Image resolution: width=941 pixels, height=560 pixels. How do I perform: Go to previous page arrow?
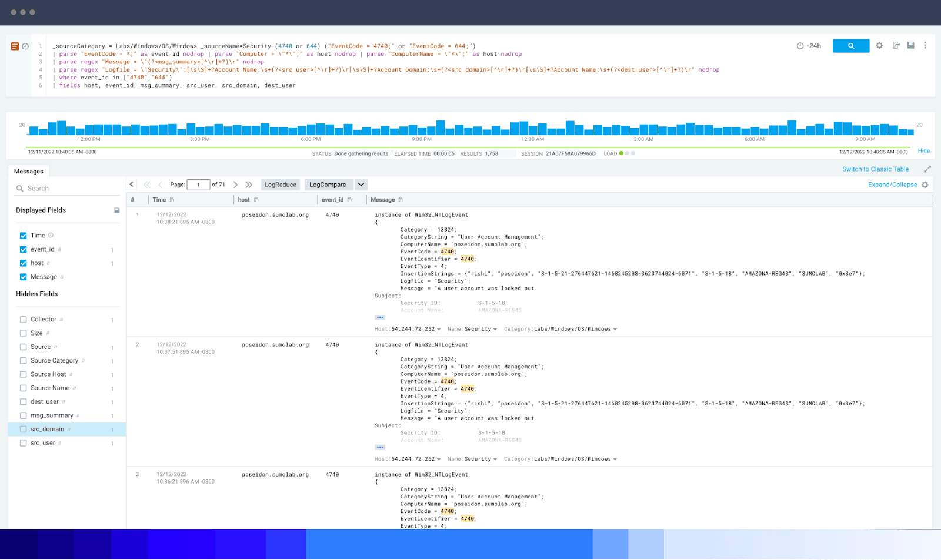(160, 185)
